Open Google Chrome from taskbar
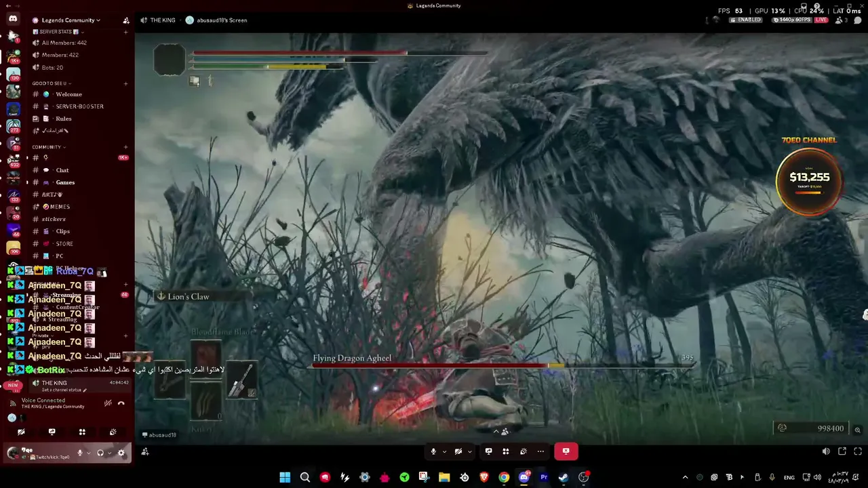The height and width of the screenshot is (488, 868). pyautogui.click(x=504, y=477)
